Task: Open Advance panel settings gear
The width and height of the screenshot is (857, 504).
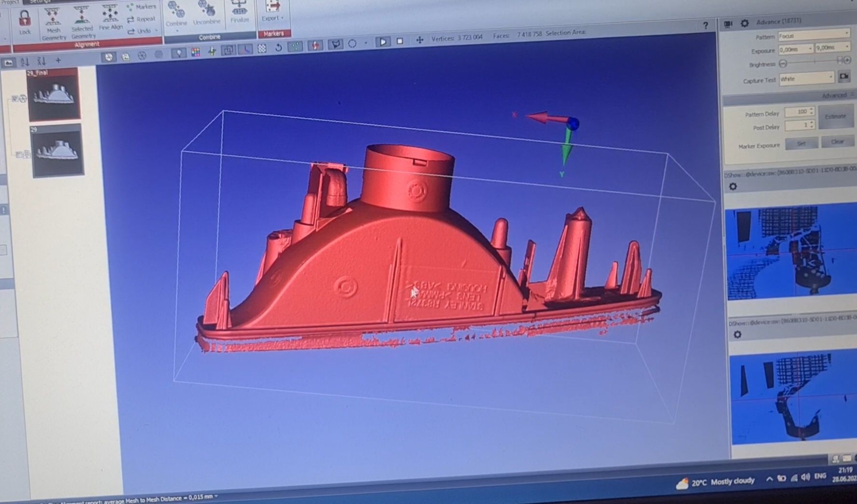Action: [745, 23]
